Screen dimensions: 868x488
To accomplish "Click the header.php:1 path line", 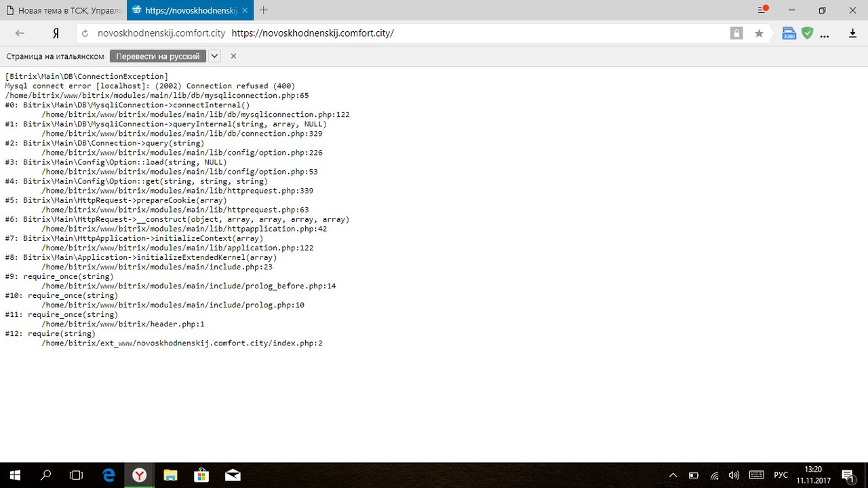I will [x=123, y=324].
